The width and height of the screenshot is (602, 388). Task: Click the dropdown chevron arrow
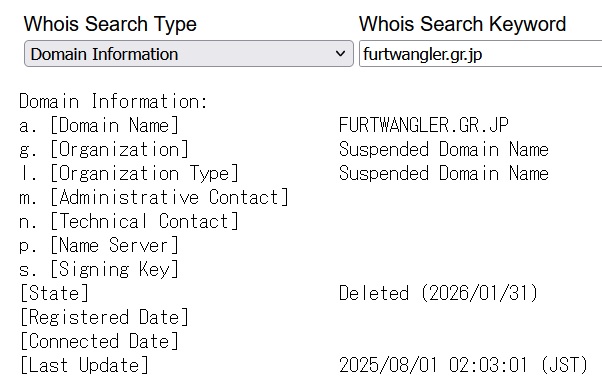click(340, 54)
